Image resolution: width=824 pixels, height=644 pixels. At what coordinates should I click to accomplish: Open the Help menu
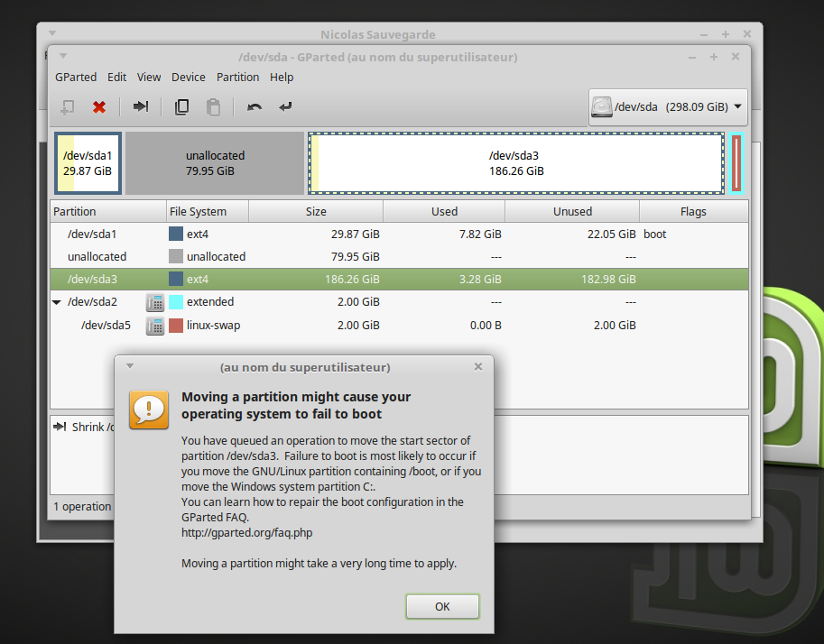click(x=282, y=78)
